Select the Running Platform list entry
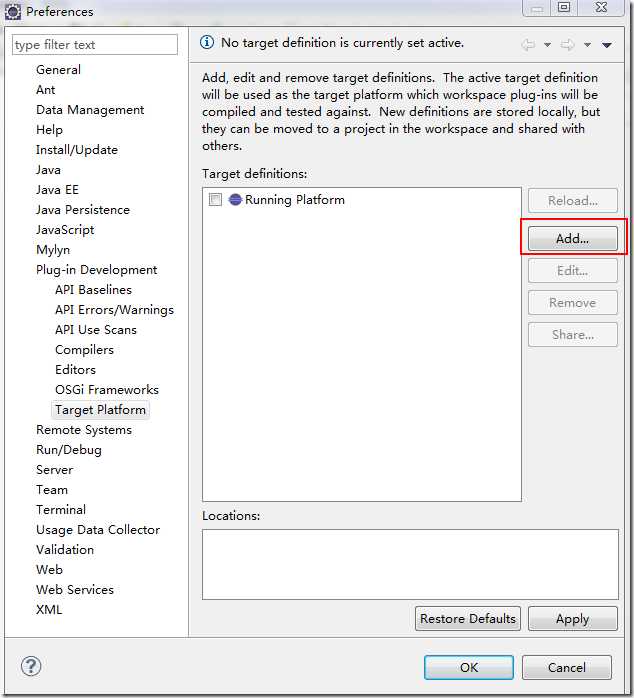Screen dimensions: 634x698 pyautogui.click(x=295, y=200)
